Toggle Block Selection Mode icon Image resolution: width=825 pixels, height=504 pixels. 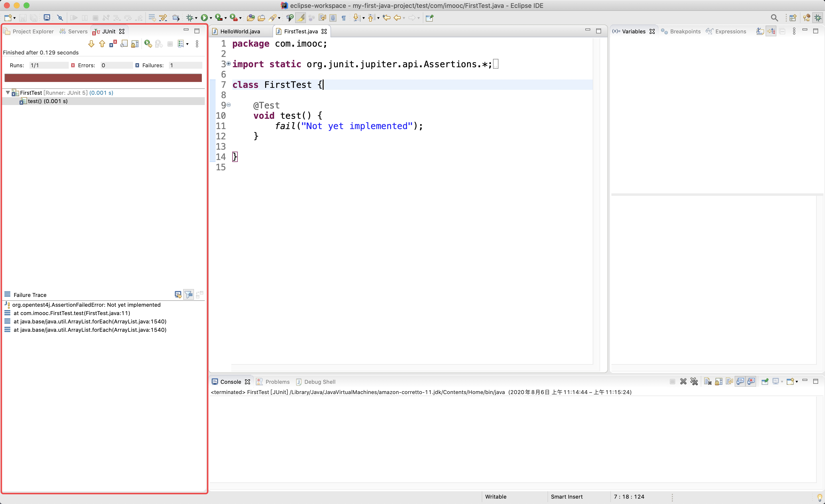333,18
